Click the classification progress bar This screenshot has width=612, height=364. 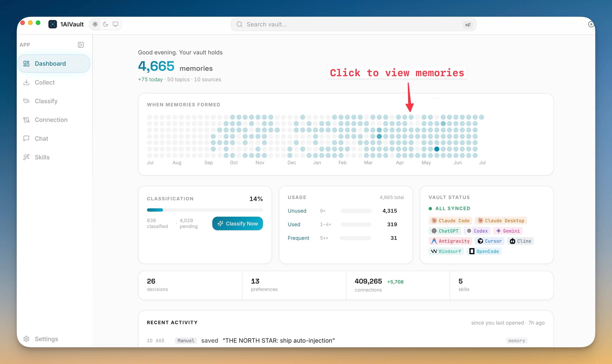[205, 210]
